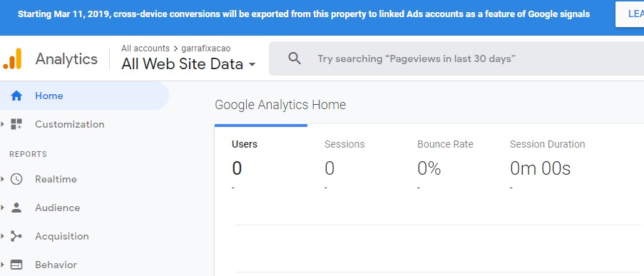This screenshot has width=644, height=276.
Task: Open the All accounts breadcrumb link
Action: coord(145,48)
